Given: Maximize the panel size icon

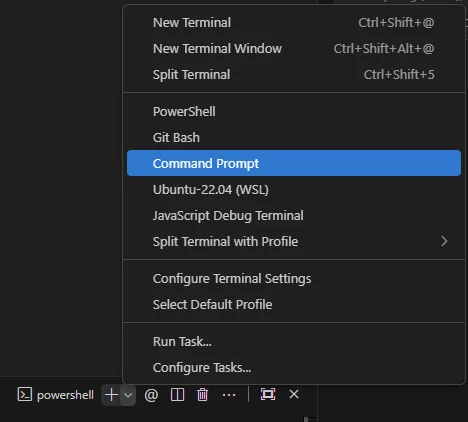Looking at the screenshot, I should (268, 394).
